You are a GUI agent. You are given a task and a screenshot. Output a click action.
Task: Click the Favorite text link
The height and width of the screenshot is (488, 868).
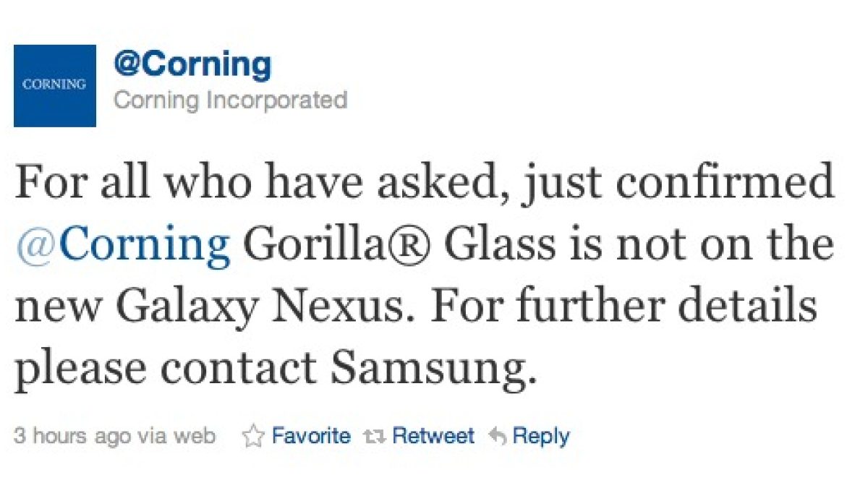click(311, 436)
